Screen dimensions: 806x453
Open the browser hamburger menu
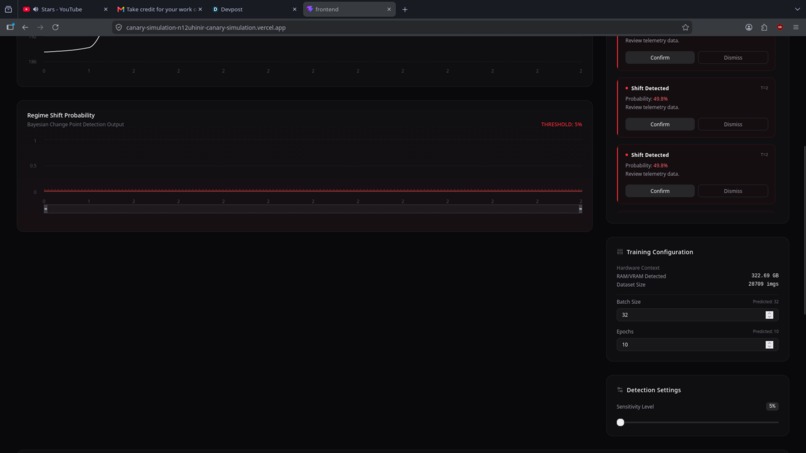[x=796, y=27]
